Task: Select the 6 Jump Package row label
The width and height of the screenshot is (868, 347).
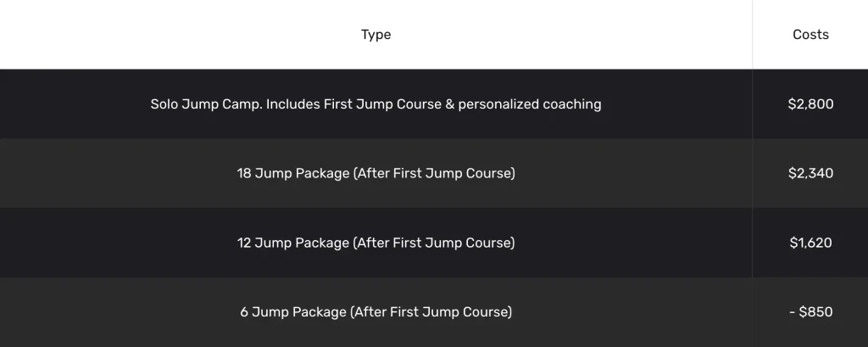Action: tap(376, 312)
